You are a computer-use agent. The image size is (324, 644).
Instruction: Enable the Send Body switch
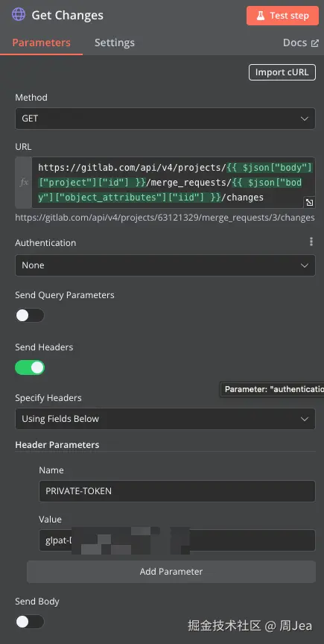[x=30, y=622]
